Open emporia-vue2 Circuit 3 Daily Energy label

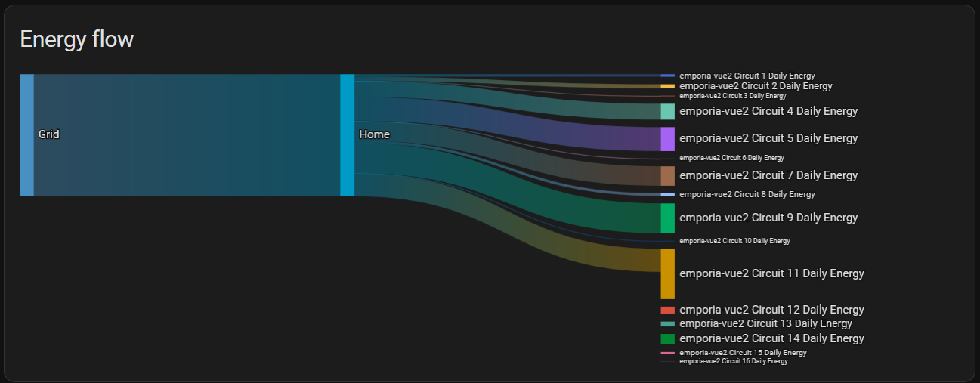click(x=733, y=96)
